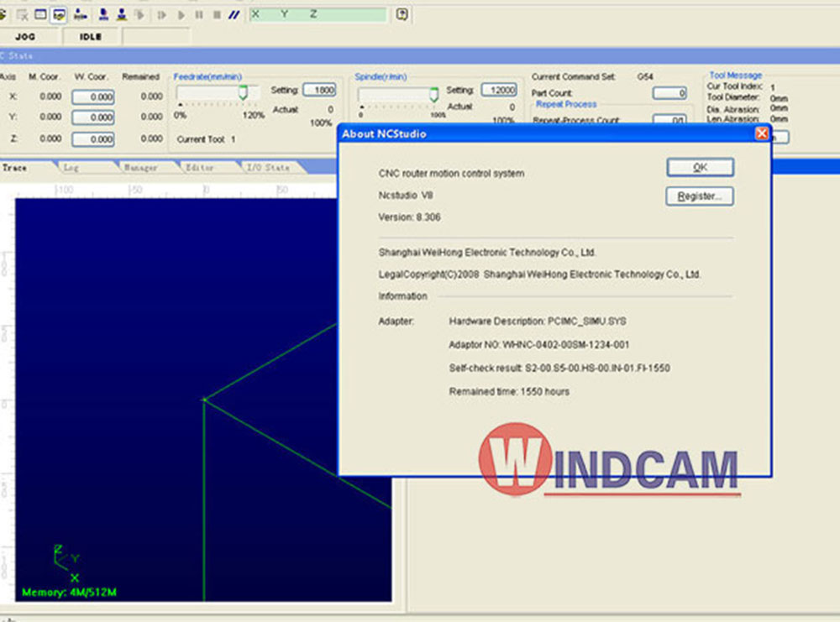Click the Register... button

coord(700,196)
